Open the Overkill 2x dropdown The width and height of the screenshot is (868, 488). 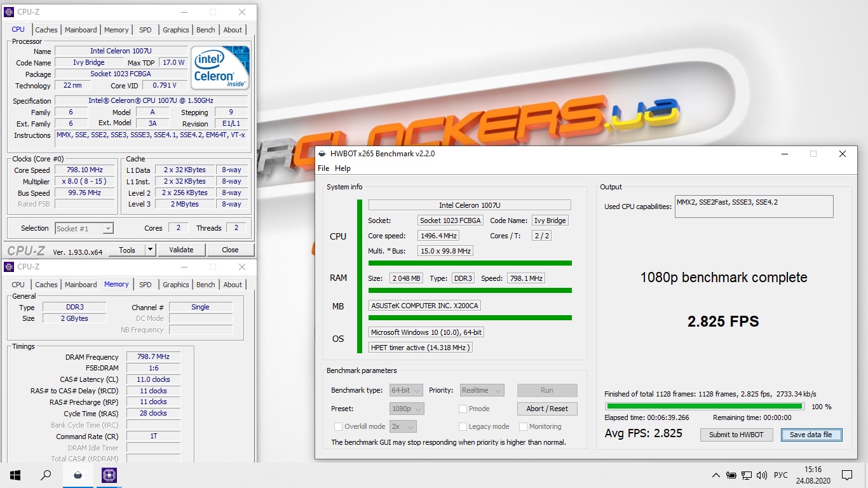403,426
